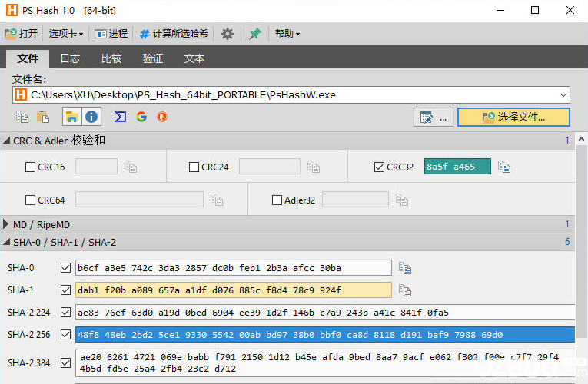Viewport: 588px width, 384px height.
Task: Open the 帮助 dropdown menu
Action: (x=287, y=34)
